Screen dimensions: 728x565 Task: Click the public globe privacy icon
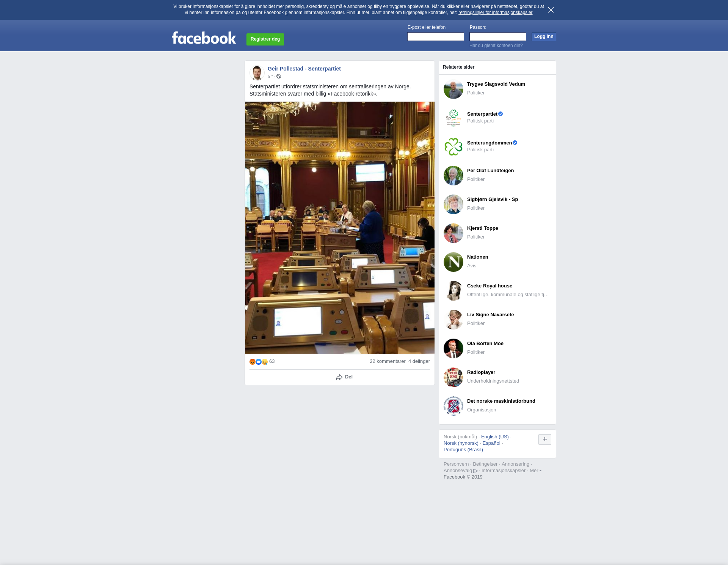[279, 77]
